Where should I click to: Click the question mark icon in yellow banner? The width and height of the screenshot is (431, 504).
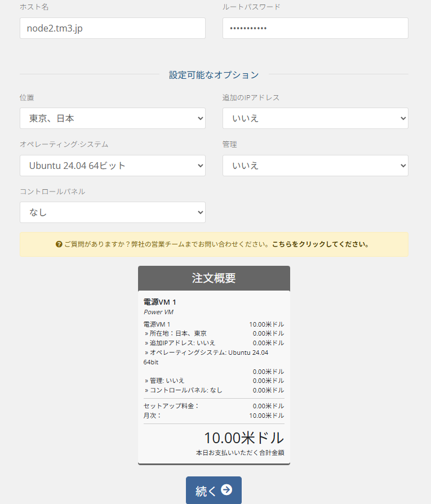59,244
